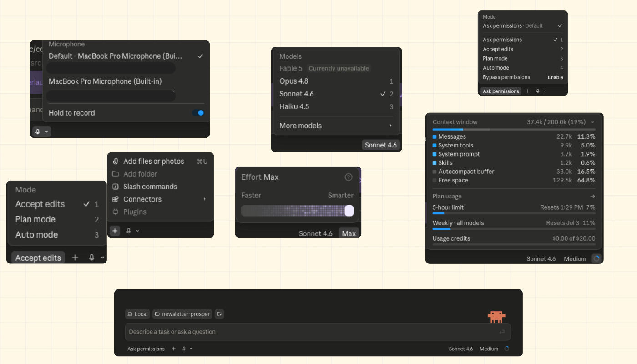Click the Sonnet 4.6 button below the Models list

(x=381, y=145)
